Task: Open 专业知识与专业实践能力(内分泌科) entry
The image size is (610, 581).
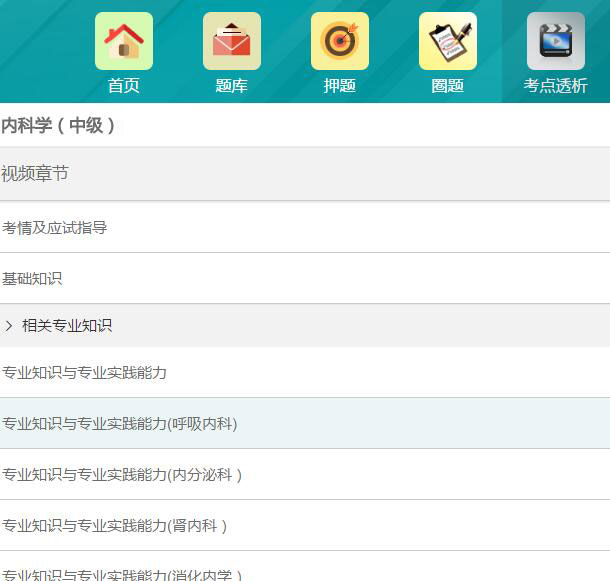Action: tap(122, 475)
